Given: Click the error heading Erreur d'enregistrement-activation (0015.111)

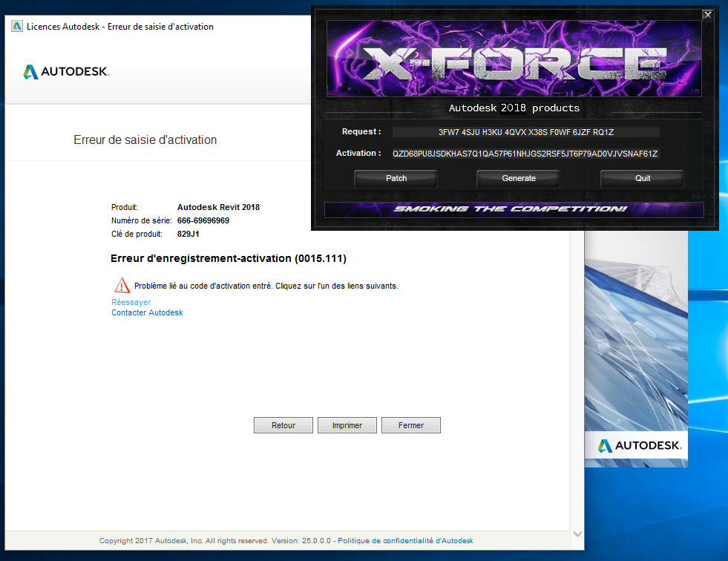Looking at the screenshot, I should (229, 258).
